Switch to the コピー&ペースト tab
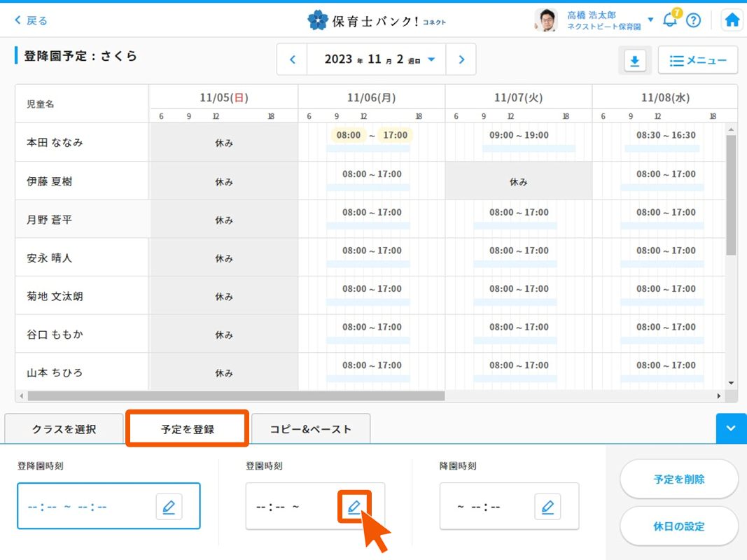747x560 pixels. coord(311,429)
